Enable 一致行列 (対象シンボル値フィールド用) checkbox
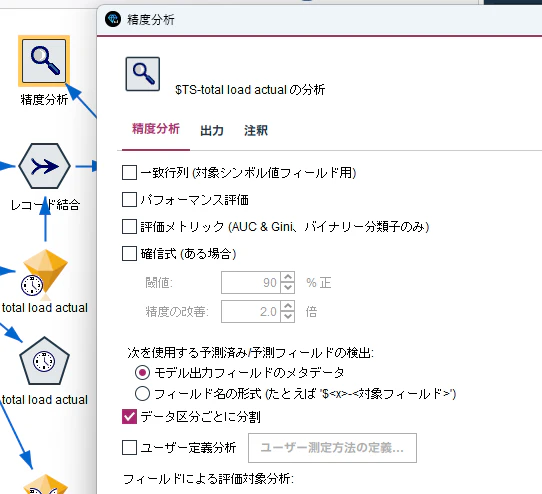Viewport: 542px width, 494px height. pos(129,173)
